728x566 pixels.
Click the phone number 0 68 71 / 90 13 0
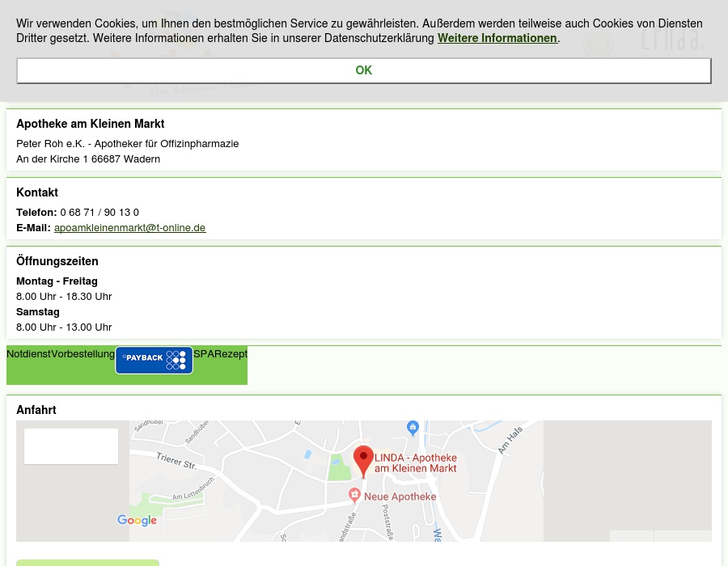[99, 213]
